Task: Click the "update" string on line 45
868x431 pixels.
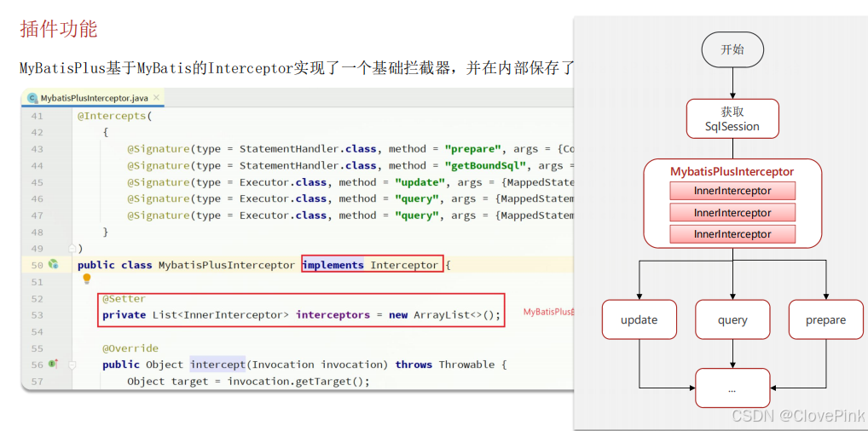Action: [x=421, y=182]
